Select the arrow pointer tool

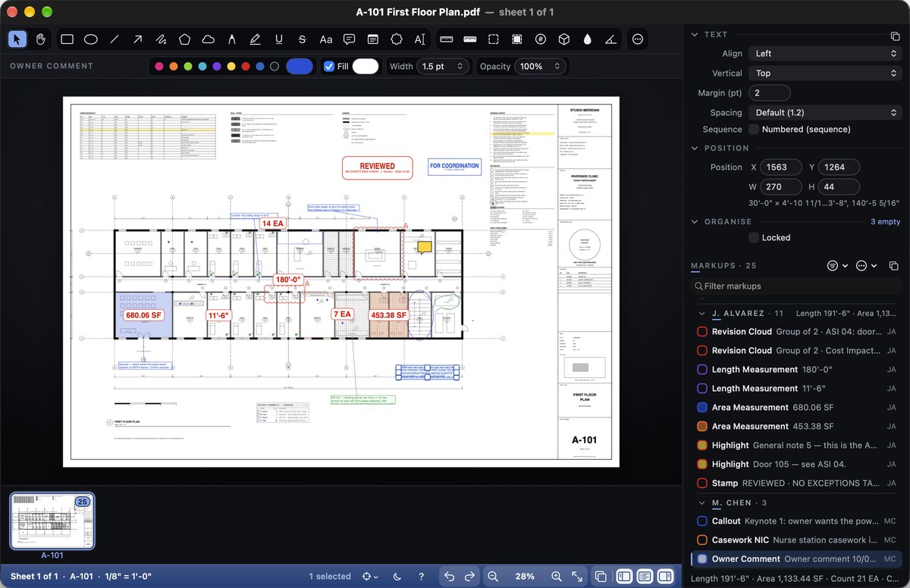pyautogui.click(x=18, y=39)
